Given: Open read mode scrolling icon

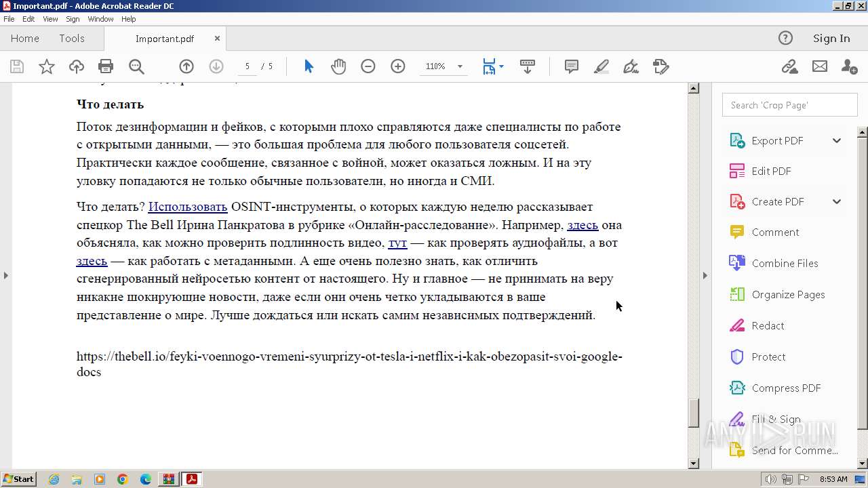Looking at the screenshot, I should pos(528,66).
